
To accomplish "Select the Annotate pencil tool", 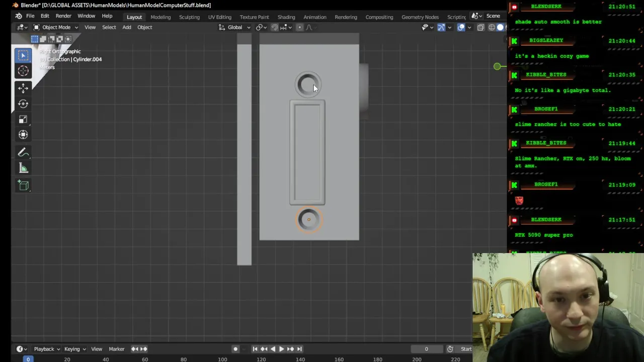I will pos(23,153).
